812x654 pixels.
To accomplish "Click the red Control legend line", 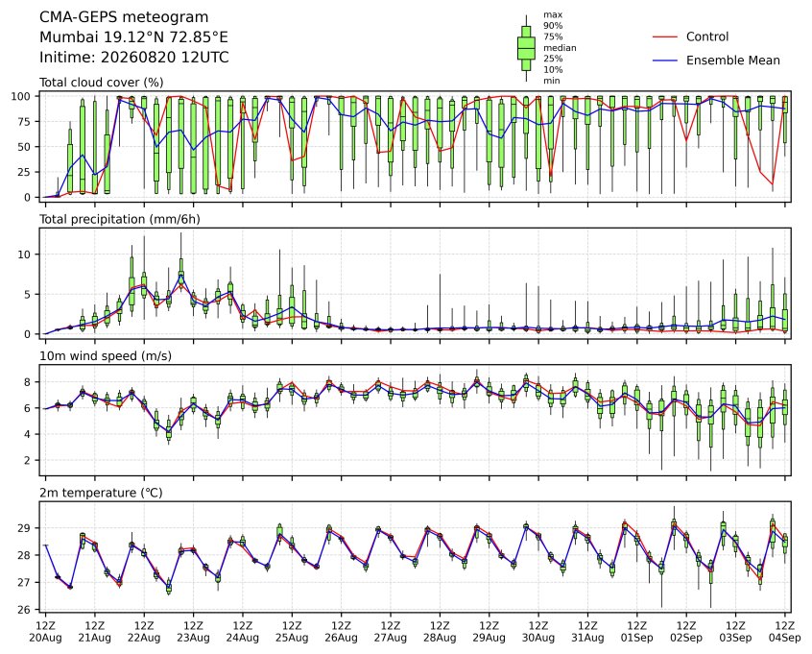I will click(x=665, y=37).
